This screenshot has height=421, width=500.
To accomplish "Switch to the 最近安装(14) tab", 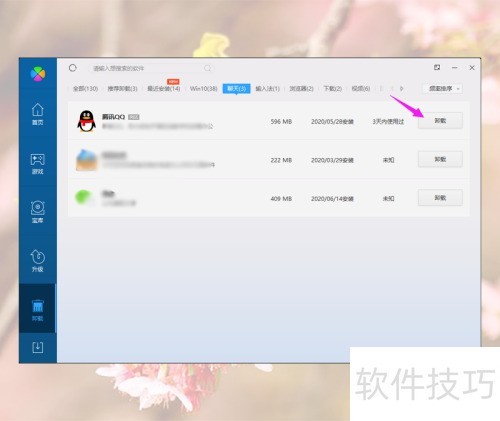I will point(164,89).
